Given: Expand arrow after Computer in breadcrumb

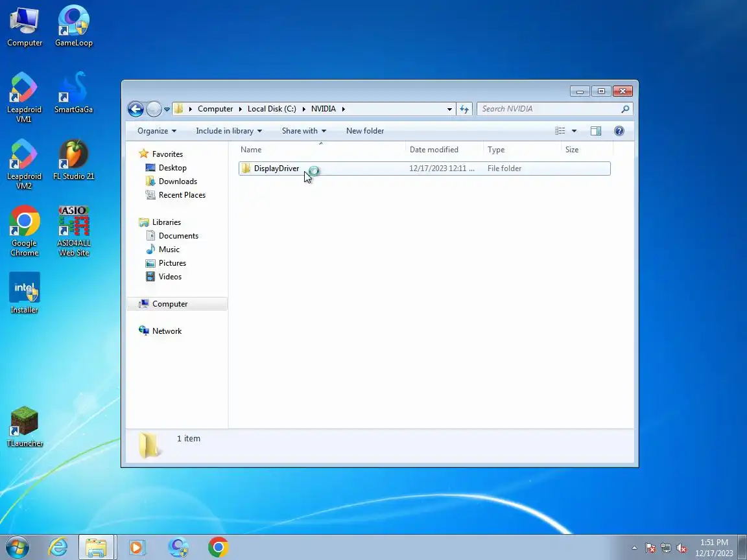Looking at the screenshot, I should (x=241, y=109).
